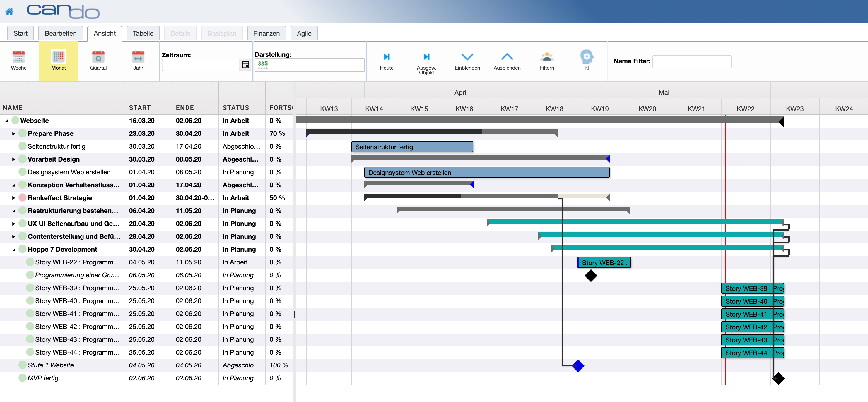Expand Contenterstellung und Befü row
This screenshot has width=868, height=402.
pos(13,237)
